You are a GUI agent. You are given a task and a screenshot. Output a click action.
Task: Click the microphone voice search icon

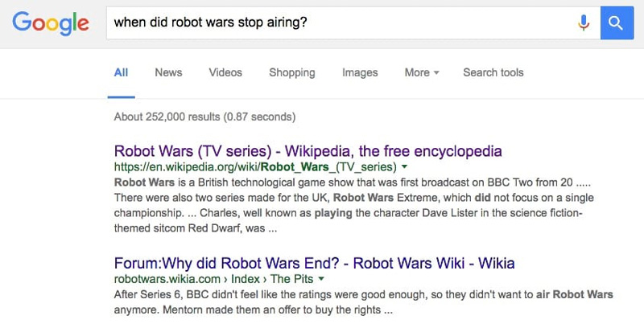coord(583,23)
